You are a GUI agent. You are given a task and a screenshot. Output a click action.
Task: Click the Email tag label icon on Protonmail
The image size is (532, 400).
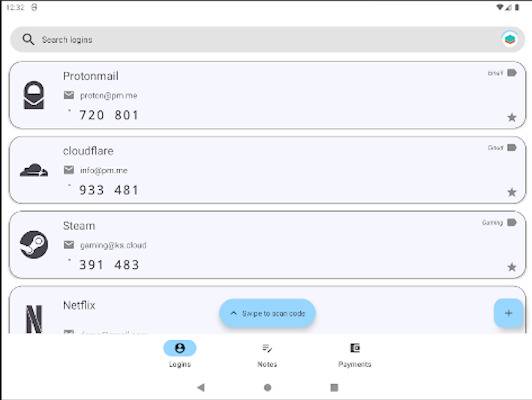pyautogui.click(x=512, y=73)
